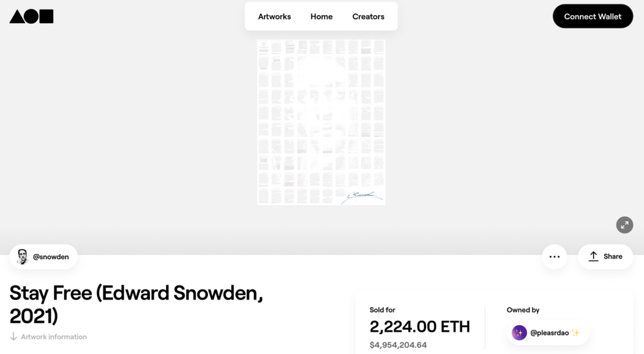Click the Foundation logo to go home
The height and width of the screenshot is (354, 644).
31,16
